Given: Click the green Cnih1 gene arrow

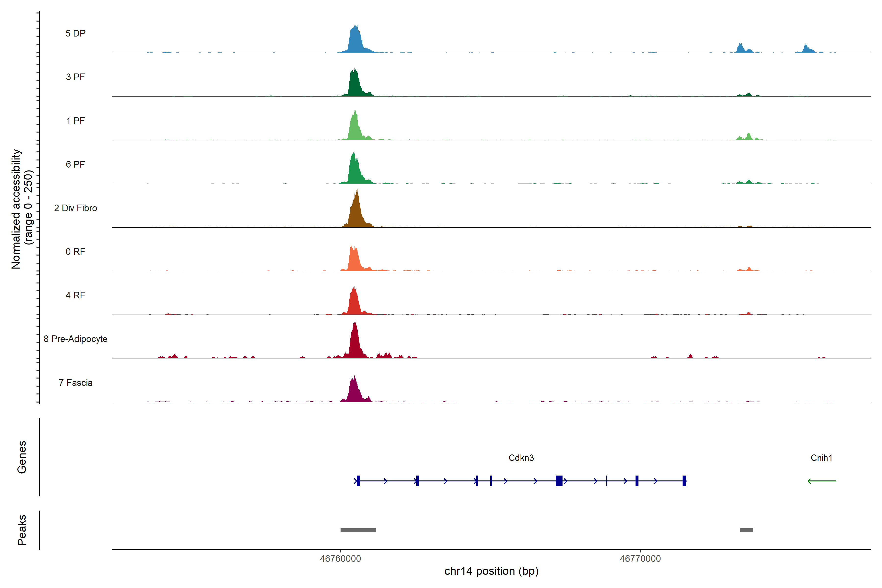Looking at the screenshot, I should tap(822, 481).
